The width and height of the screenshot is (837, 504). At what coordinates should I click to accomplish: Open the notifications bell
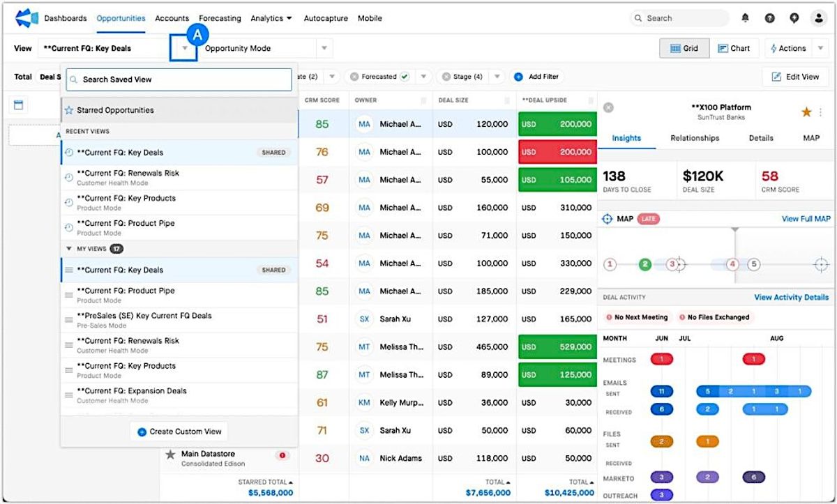pyautogui.click(x=746, y=18)
